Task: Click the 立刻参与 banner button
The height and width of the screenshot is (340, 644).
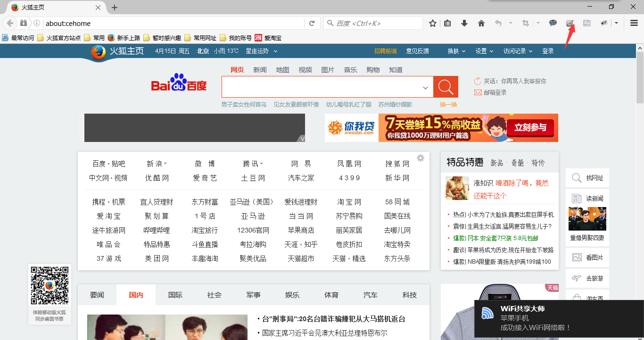Action: 530,127
